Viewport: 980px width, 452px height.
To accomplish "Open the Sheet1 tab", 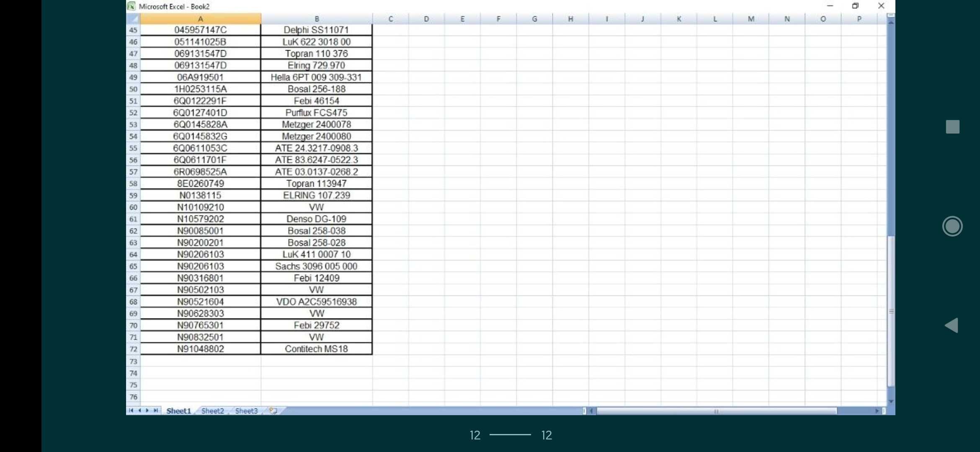I will [178, 411].
